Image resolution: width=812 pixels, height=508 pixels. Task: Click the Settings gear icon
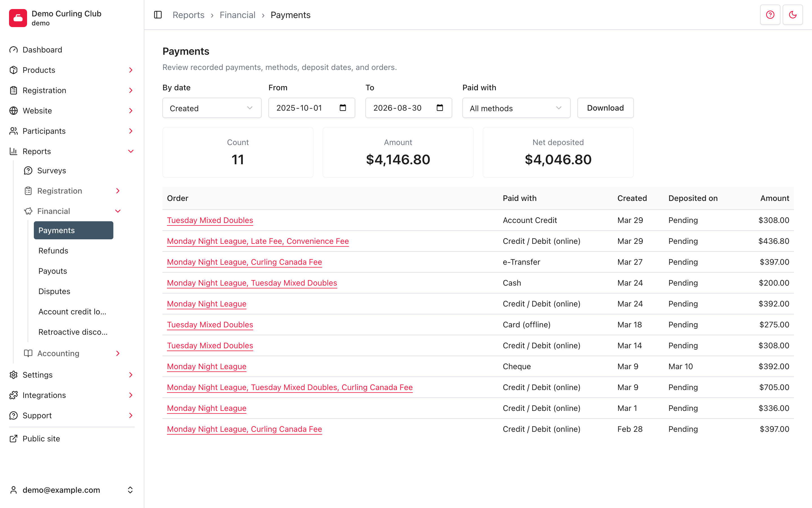click(x=14, y=375)
